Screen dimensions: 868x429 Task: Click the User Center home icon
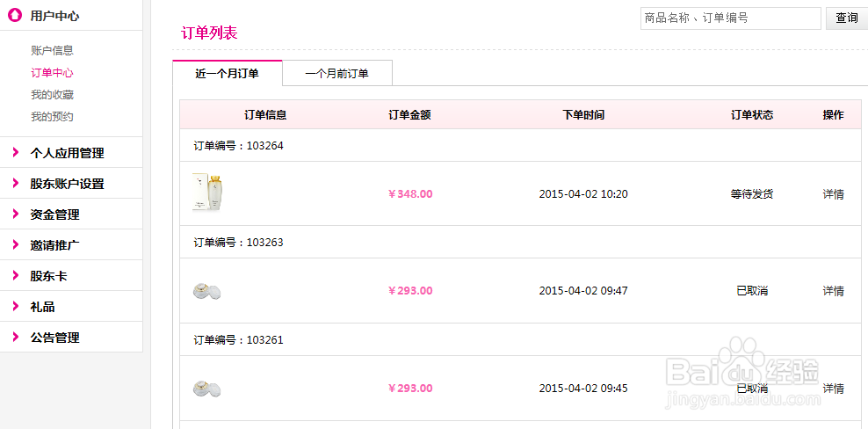14,15
